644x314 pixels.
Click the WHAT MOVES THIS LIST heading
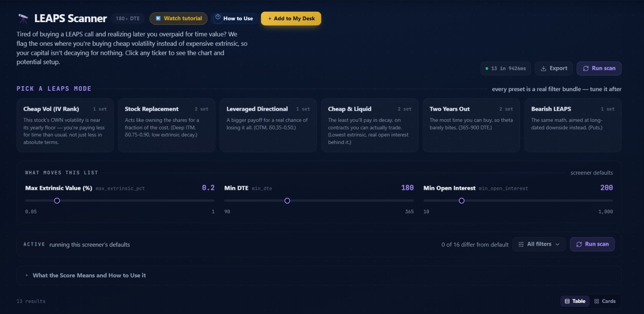click(62, 173)
